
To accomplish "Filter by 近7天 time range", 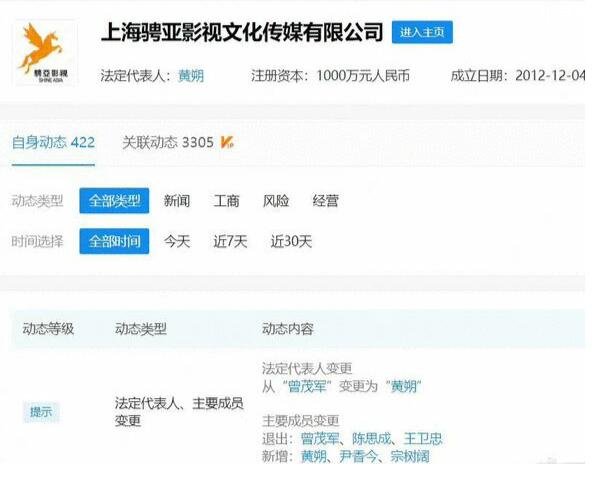I will coord(230,241).
